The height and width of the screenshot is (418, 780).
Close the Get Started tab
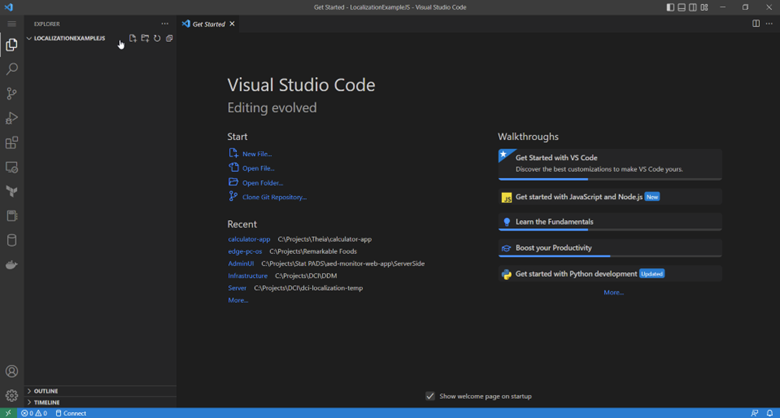click(x=232, y=24)
